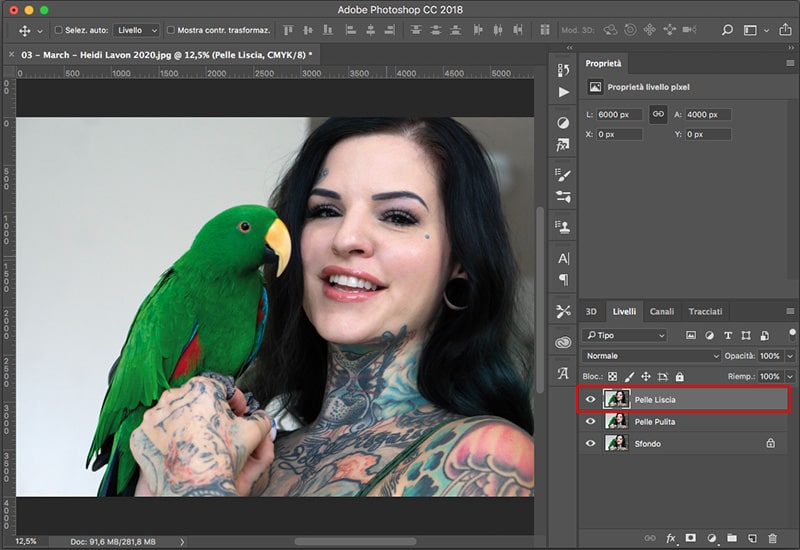The image size is (800, 550).
Task: Toggle visibility of the Sfondo layer
Action: tap(590, 443)
